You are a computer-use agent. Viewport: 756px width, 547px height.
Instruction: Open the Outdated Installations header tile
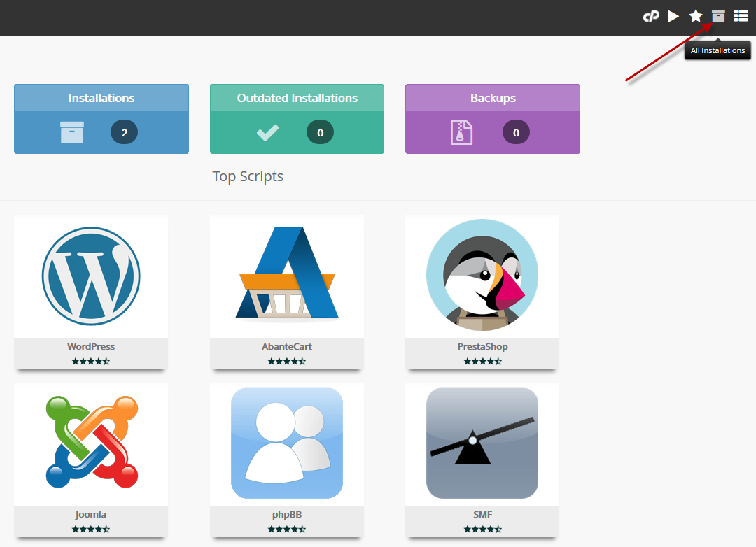point(297,98)
